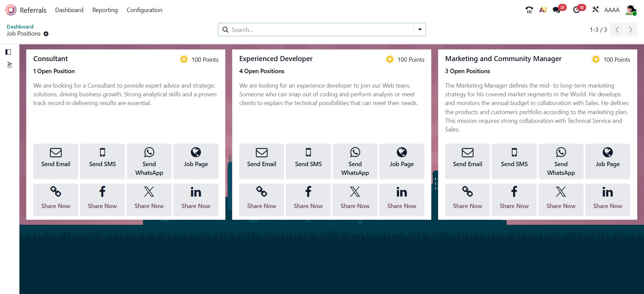The width and height of the screenshot is (644, 294).
Task: Go to Dashboard breadcrumb link
Action: pyautogui.click(x=20, y=27)
